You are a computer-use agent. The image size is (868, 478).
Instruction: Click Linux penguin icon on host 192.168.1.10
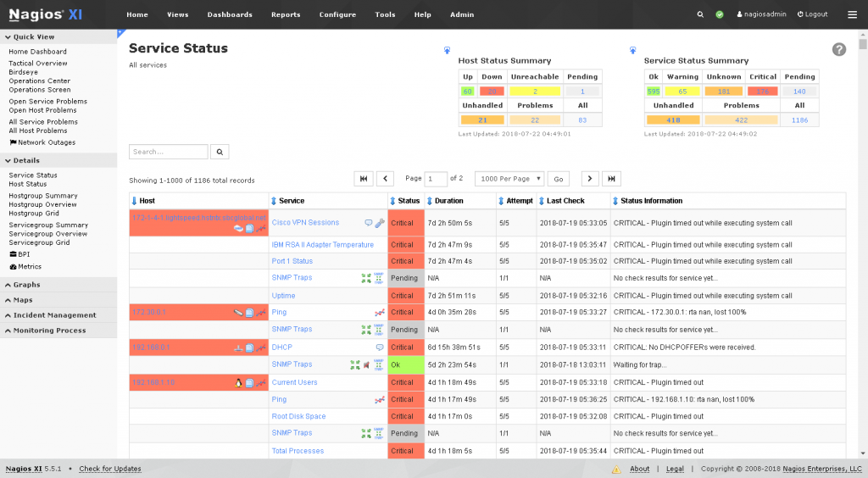pos(238,383)
